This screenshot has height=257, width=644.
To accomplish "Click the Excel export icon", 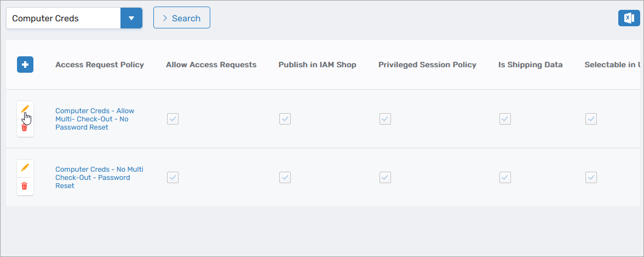I will coord(629,18).
